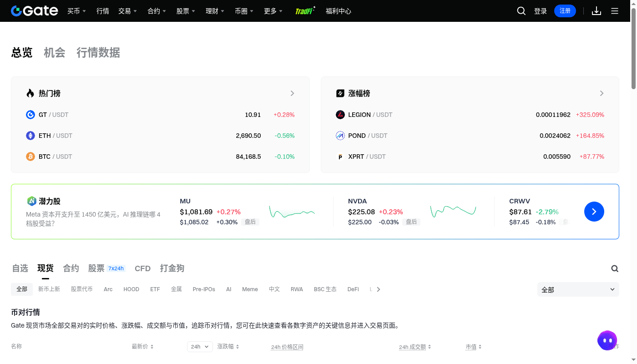Image resolution: width=637 pixels, height=364 pixels.
Task: Switch to 合约 market tab
Action: (71, 268)
